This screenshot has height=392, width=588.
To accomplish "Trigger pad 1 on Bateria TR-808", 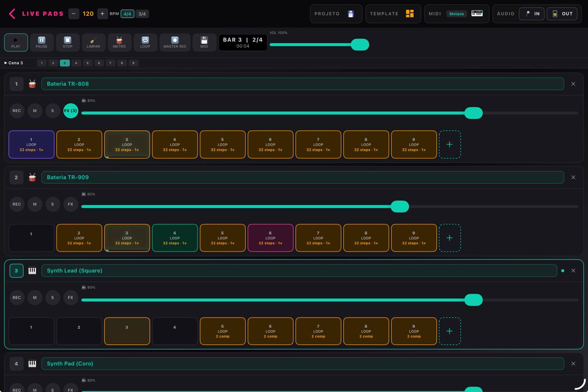I will tap(31, 145).
